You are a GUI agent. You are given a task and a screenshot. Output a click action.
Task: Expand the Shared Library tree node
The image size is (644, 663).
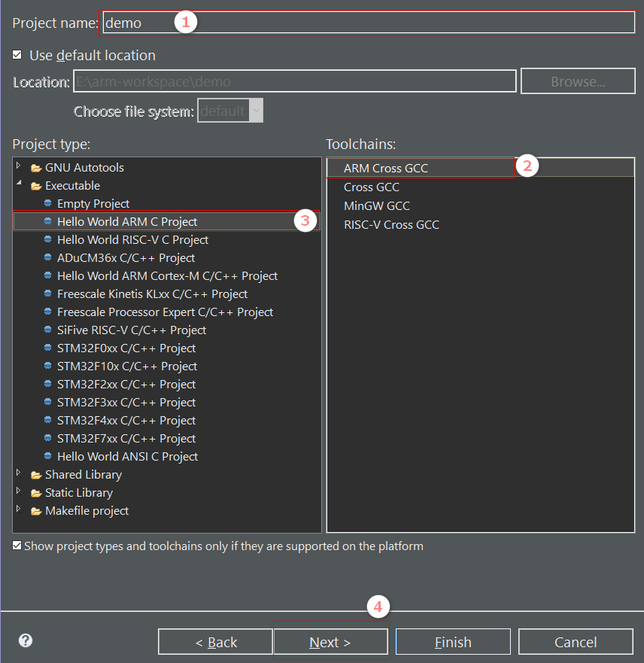point(19,473)
